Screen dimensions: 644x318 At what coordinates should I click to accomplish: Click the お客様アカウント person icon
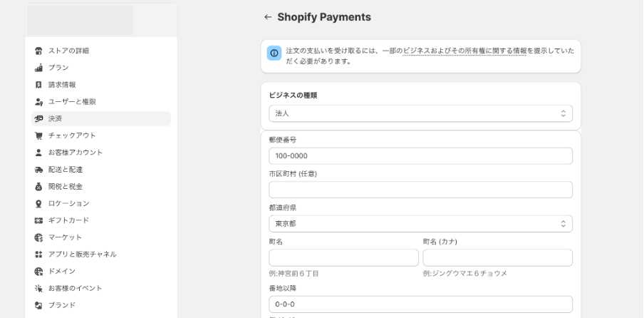(x=38, y=153)
